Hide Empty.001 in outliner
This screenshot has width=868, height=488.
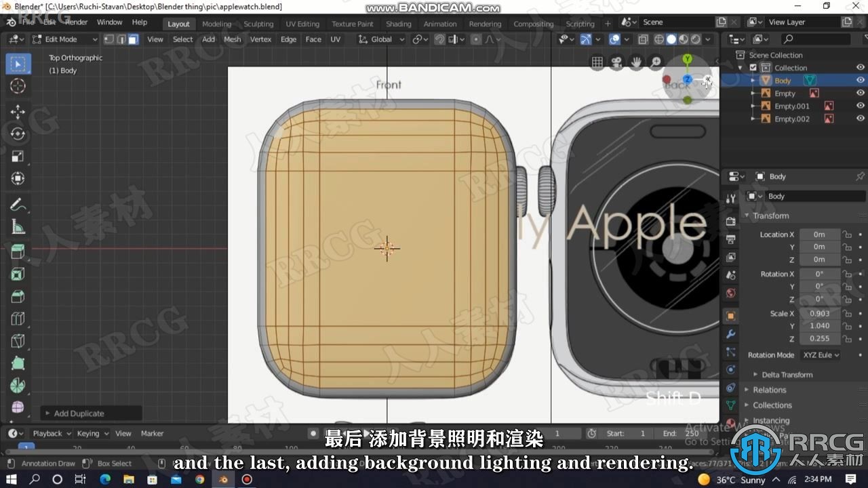click(860, 106)
